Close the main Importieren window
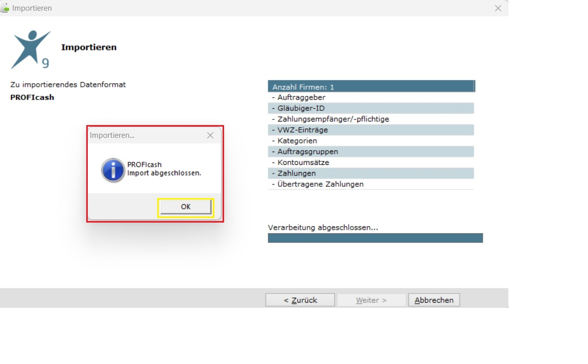 pos(498,8)
